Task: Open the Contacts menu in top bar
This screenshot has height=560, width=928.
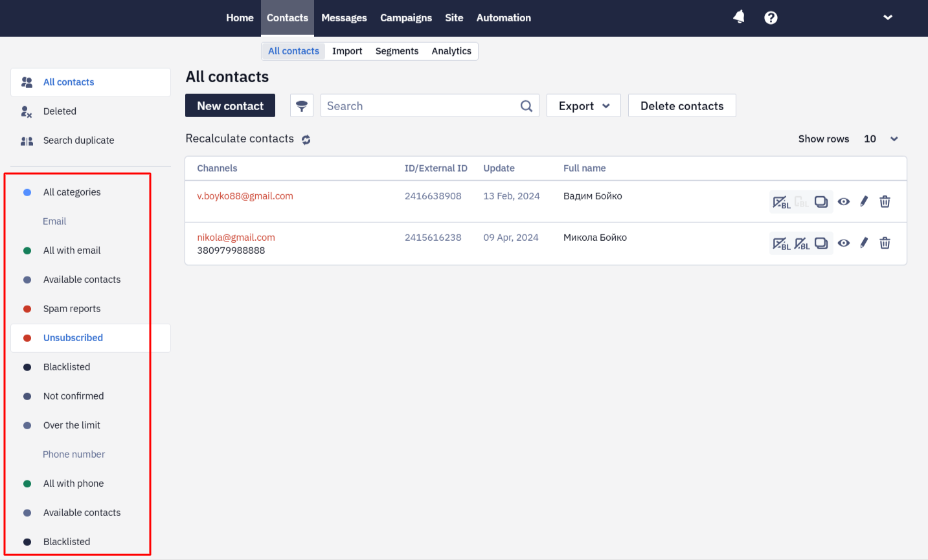Action: click(288, 17)
